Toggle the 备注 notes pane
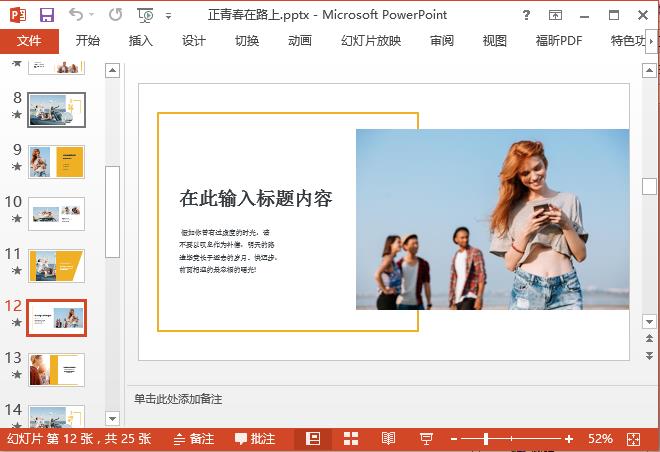Screen dimensions: 660x452 click(x=193, y=439)
